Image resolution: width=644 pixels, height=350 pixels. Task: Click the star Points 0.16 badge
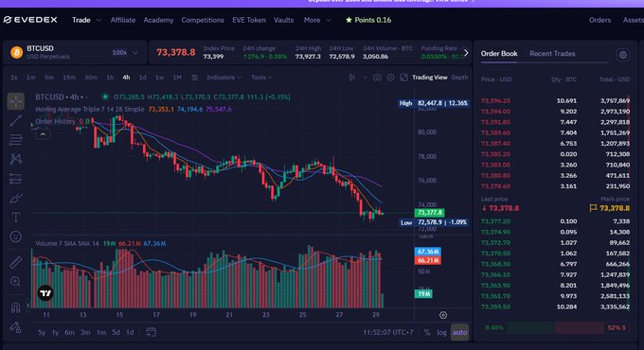pos(368,20)
